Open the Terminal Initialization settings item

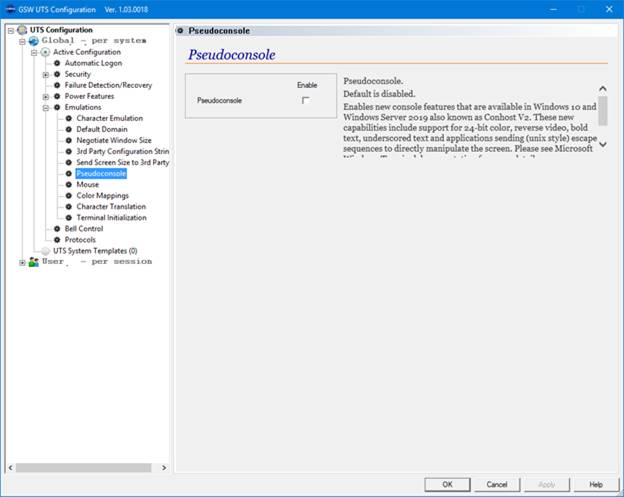111,217
